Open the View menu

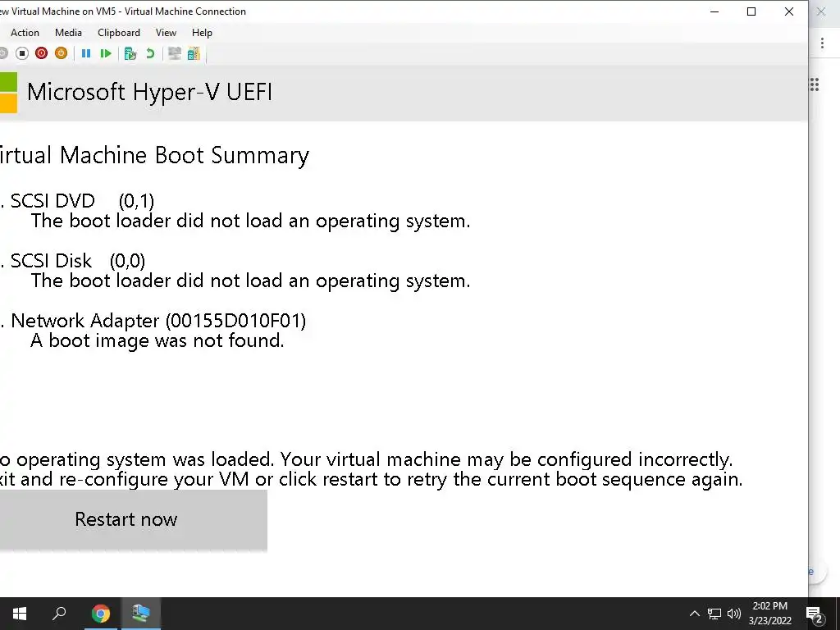tap(166, 33)
